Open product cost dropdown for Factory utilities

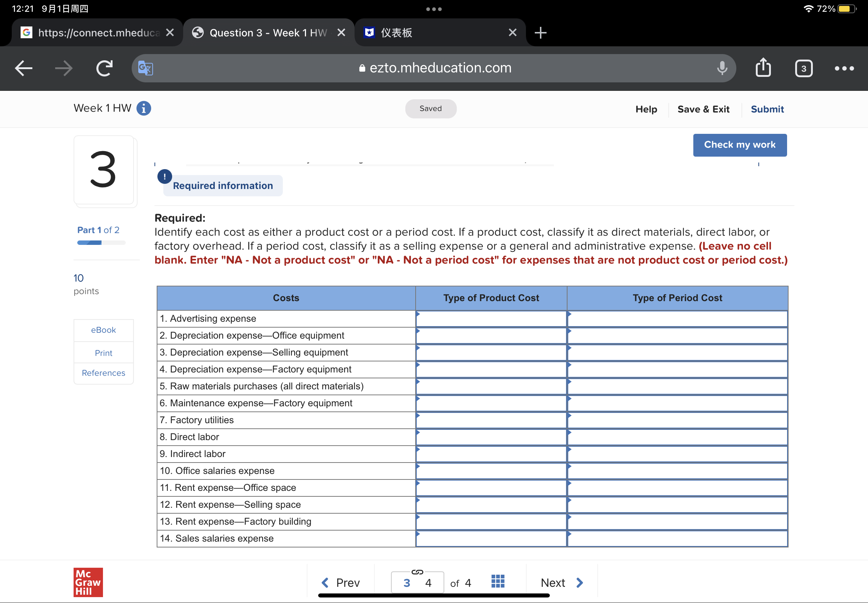click(491, 420)
